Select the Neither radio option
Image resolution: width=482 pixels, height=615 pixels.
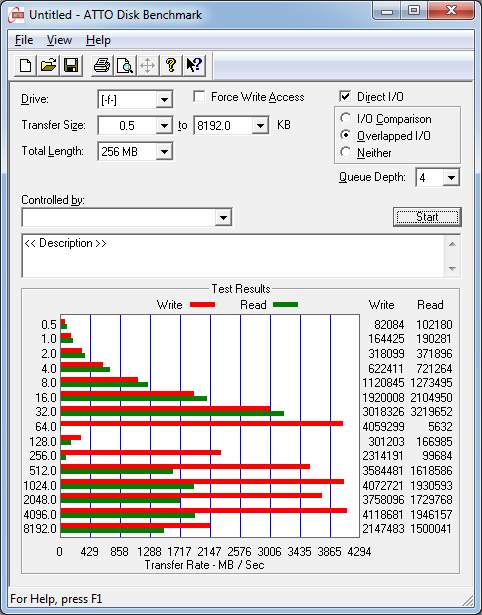[x=346, y=152]
